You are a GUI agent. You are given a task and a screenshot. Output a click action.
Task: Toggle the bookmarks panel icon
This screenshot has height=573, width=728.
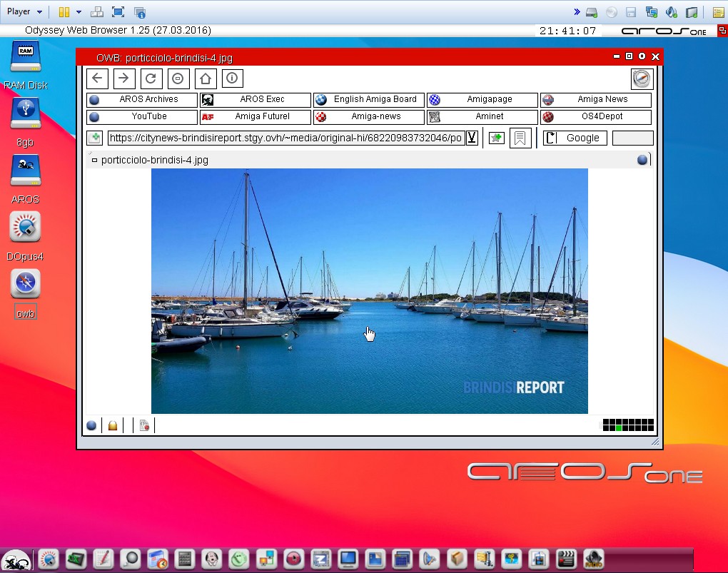point(520,138)
